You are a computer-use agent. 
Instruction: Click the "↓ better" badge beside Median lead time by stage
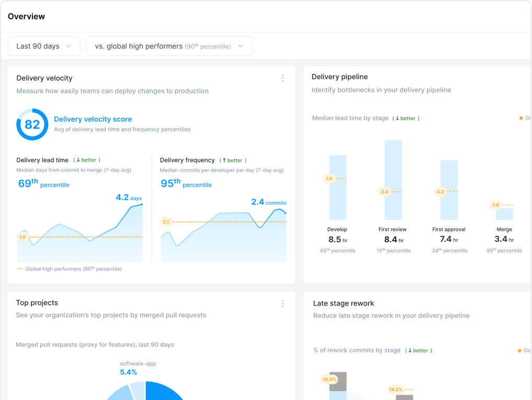click(406, 118)
